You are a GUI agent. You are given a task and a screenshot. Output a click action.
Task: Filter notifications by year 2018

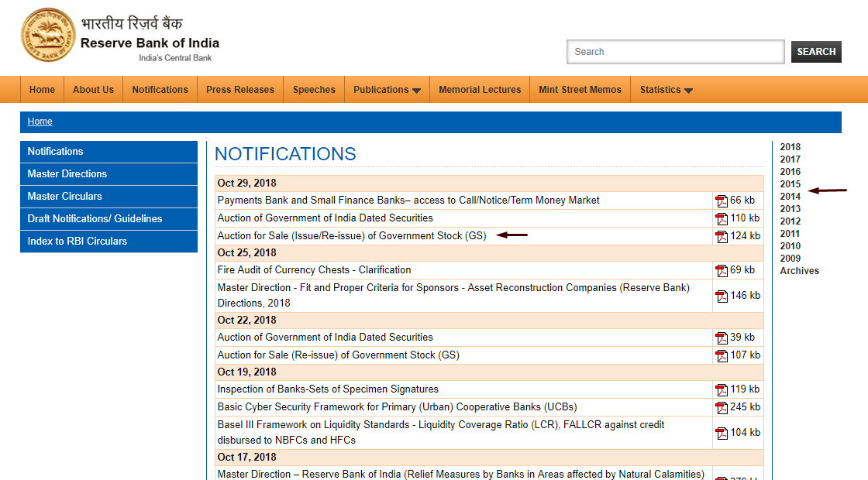(790, 147)
